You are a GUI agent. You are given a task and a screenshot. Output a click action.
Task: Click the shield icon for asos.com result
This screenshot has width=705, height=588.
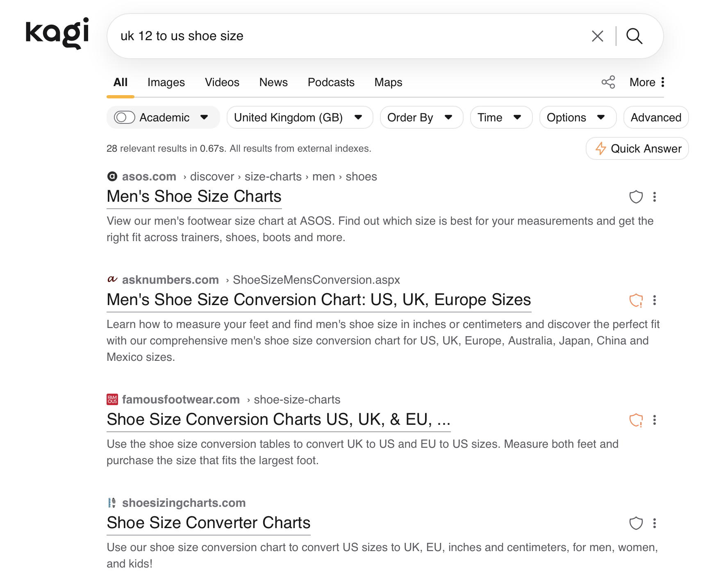636,197
